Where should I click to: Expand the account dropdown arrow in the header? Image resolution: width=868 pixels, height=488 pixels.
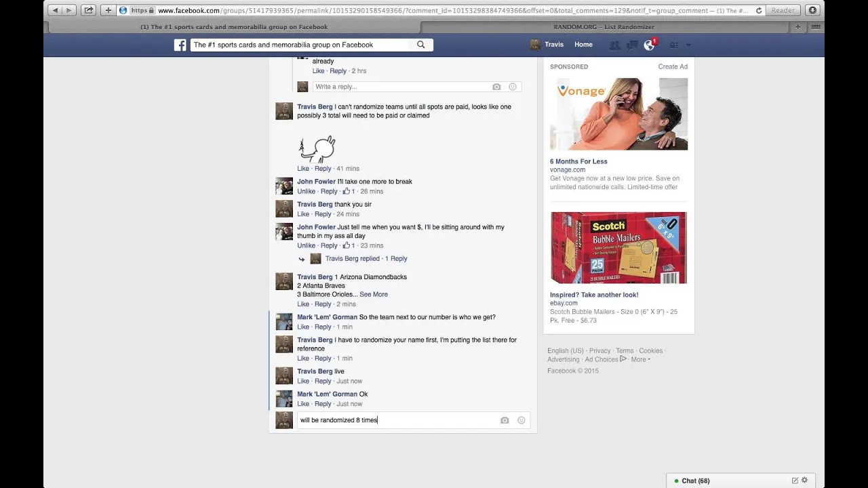(x=688, y=45)
